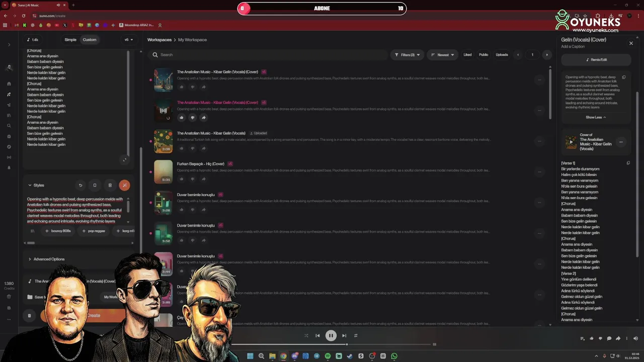Copy the lyrics in details panel
Screen dimensions: 644x362
[628, 163]
